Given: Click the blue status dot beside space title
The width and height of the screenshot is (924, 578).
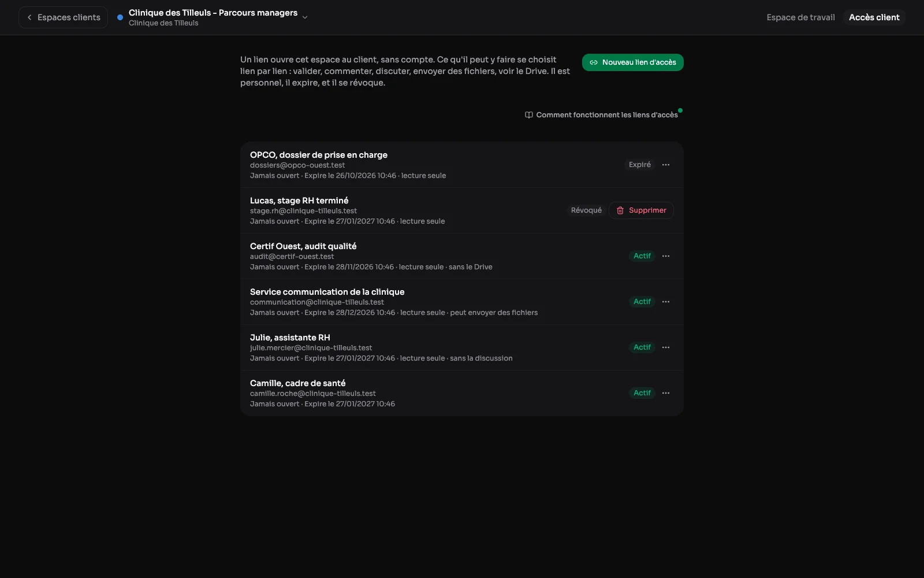Looking at the screenshot, I should (x=120, y=17).
